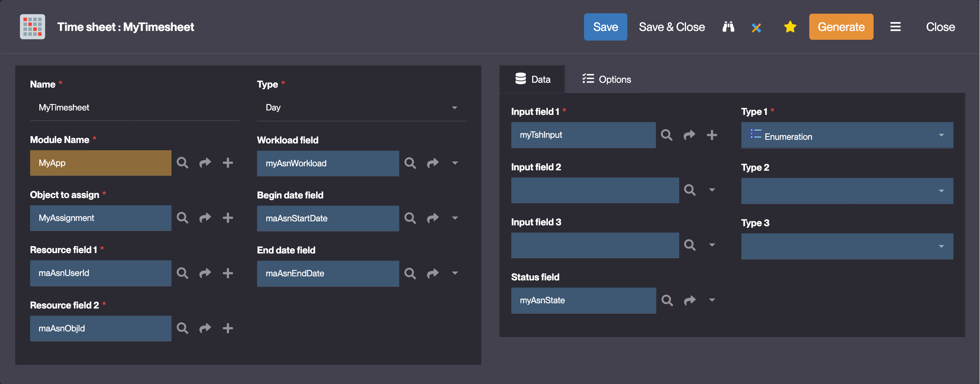The height and width of the screenshot is (384, 980).
Task: Navigate to the myAsnState status field
Action: pyautogui.click(x=689, y=300)
